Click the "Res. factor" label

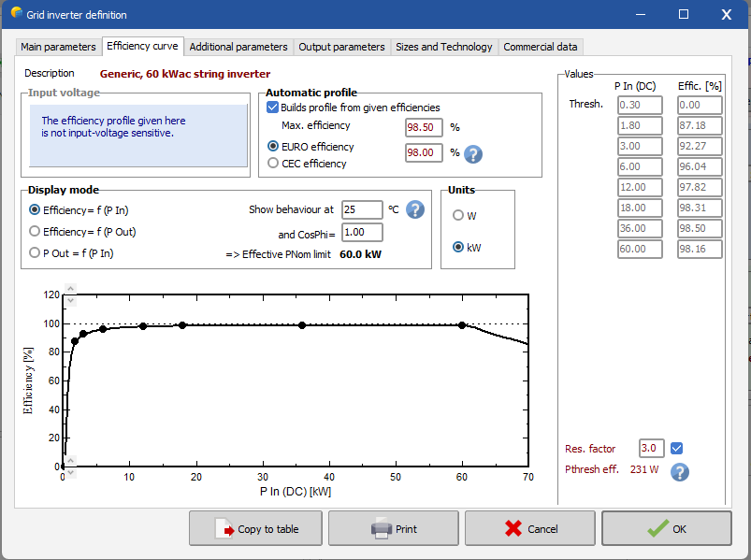tap(590, 449)
